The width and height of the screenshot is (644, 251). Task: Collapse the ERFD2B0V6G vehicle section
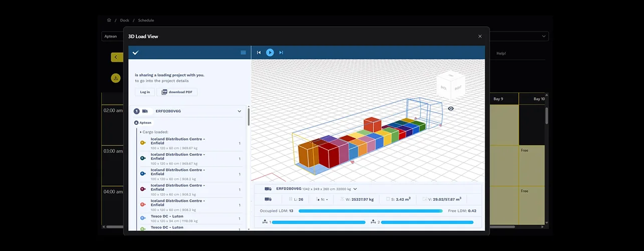[240, 111]
